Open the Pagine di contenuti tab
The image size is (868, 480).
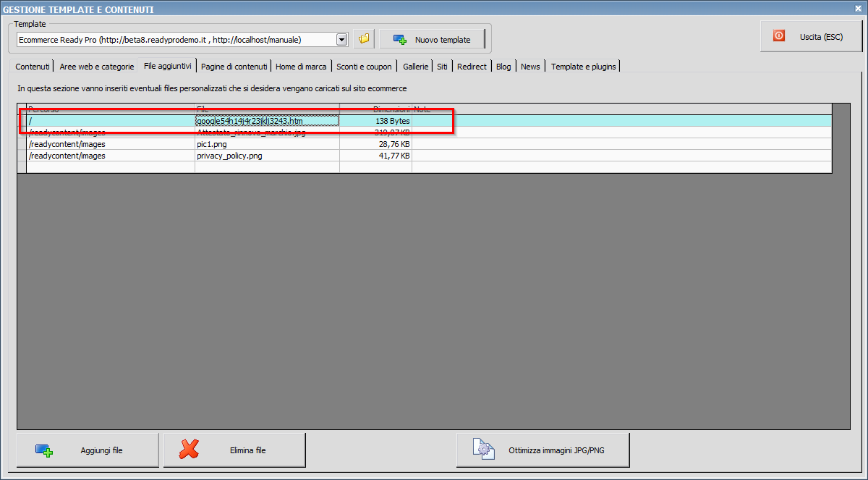point(234,66)
